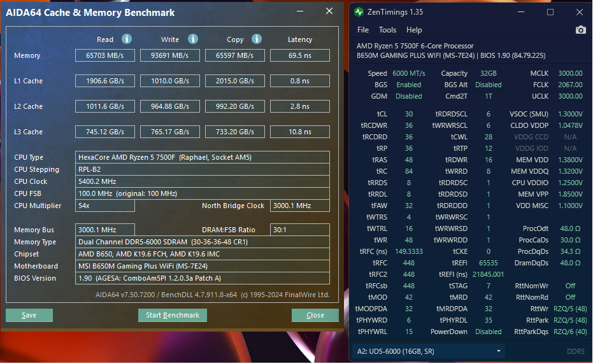Viewport: 593px width, 364px height.
Task: Click the L3 Cache copy 733.20 GB/s field
Action: (x=235, y=132)
